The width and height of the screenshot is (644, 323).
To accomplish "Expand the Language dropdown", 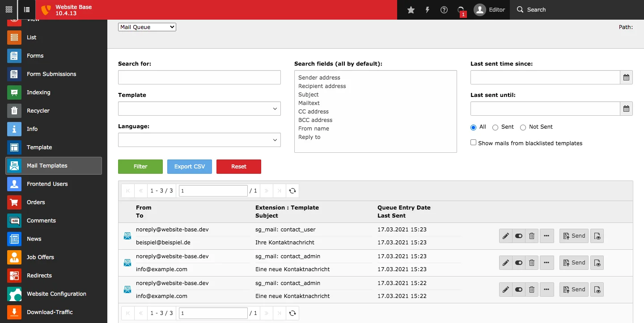I will click(x=199, y=140).
